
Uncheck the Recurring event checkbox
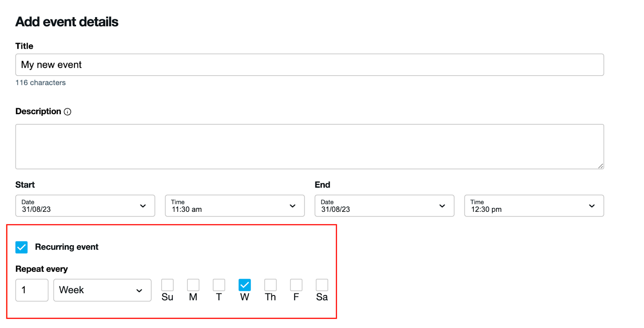tap(22, 247)
